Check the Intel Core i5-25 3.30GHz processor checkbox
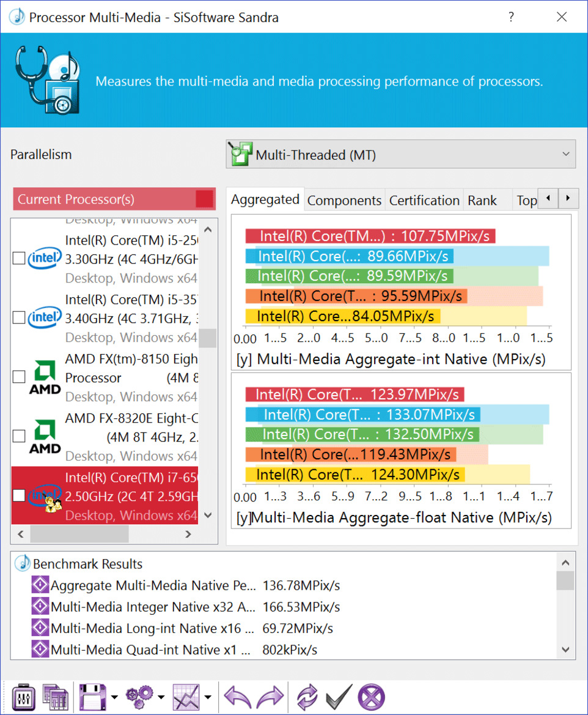This screenshot has height=715, width=588. click(19, 258)
